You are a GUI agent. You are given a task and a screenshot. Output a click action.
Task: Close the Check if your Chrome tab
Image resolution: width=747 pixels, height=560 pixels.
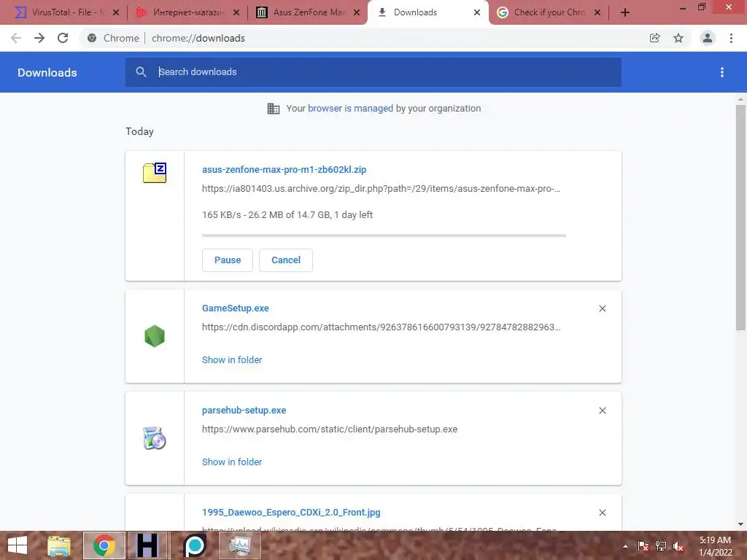click(597, 13)
